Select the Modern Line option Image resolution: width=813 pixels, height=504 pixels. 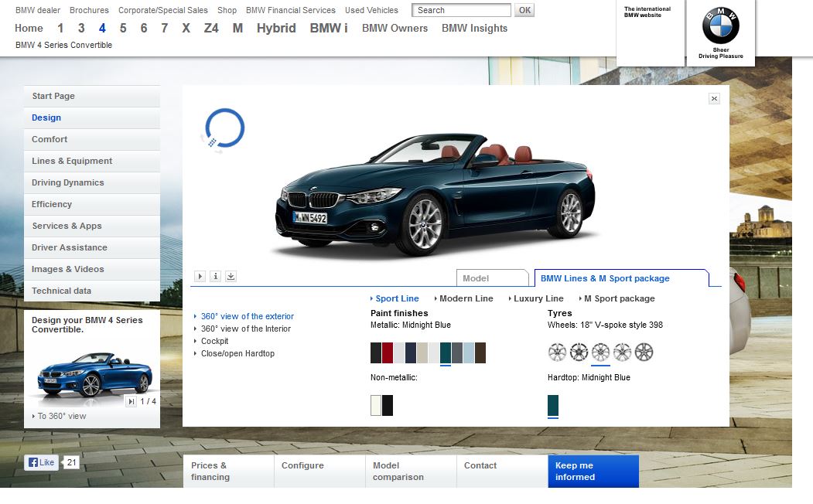466,298
